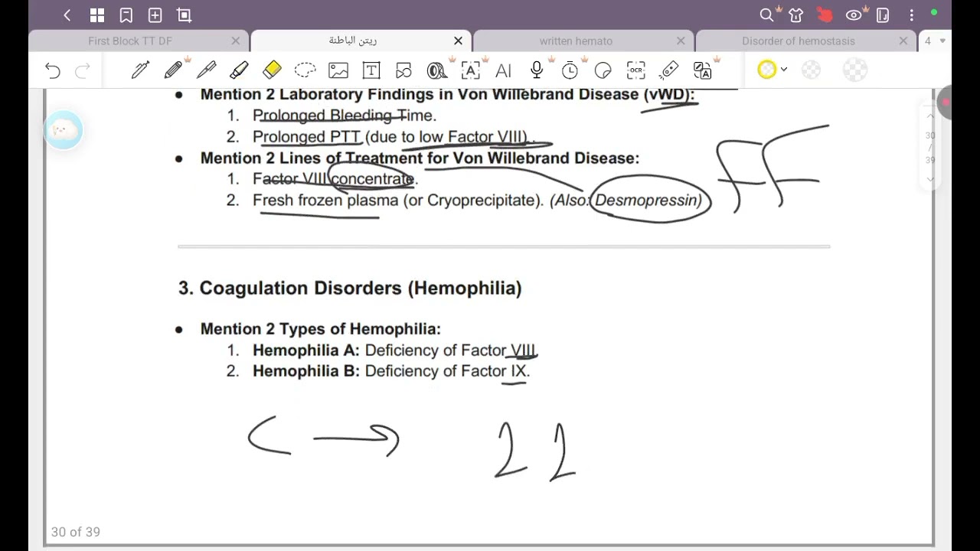Add a new page with plus icon

point(155,15)
